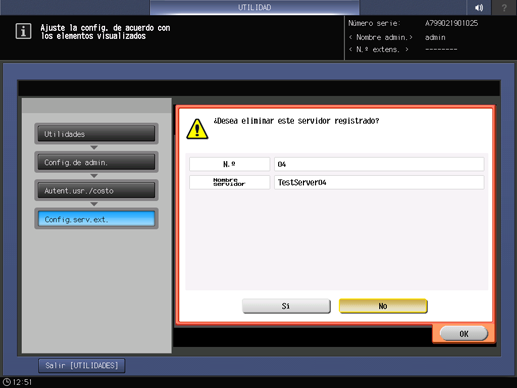517x388 pixels.
Task: Click the arrow below Config. de admin.
Action: pyautogui.click(x=94, y=176)
